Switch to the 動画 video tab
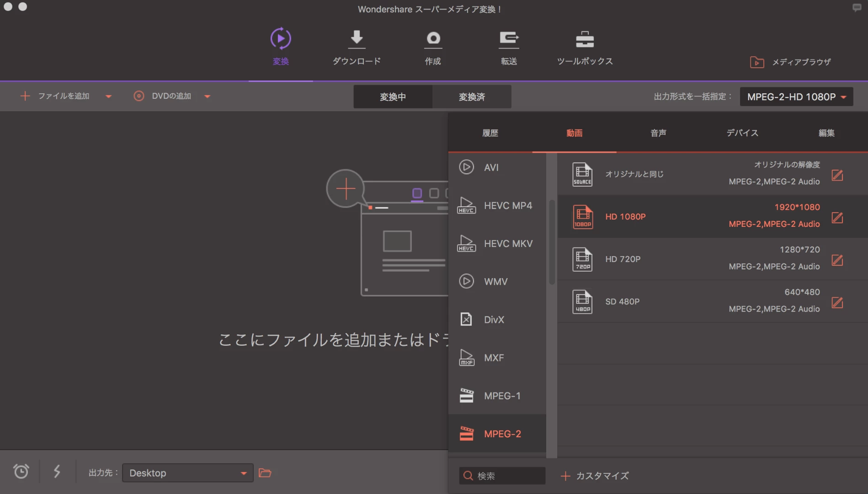Viewport: 868px width, 494px height. click(x=574, y=133)
